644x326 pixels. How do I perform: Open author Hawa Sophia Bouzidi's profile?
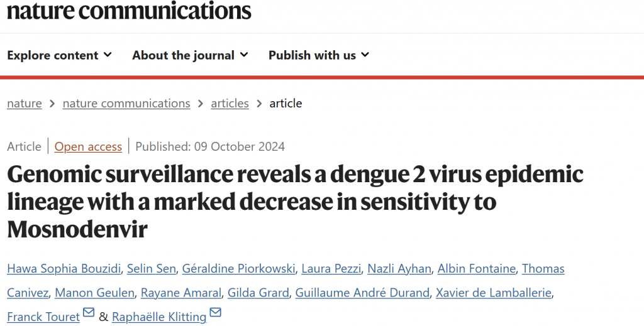coord(64,269)
